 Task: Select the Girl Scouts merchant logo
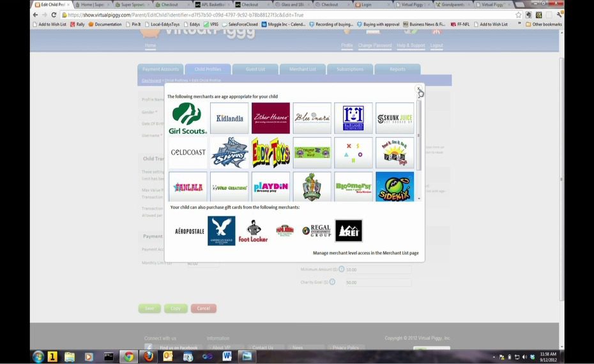coord(188,118)
